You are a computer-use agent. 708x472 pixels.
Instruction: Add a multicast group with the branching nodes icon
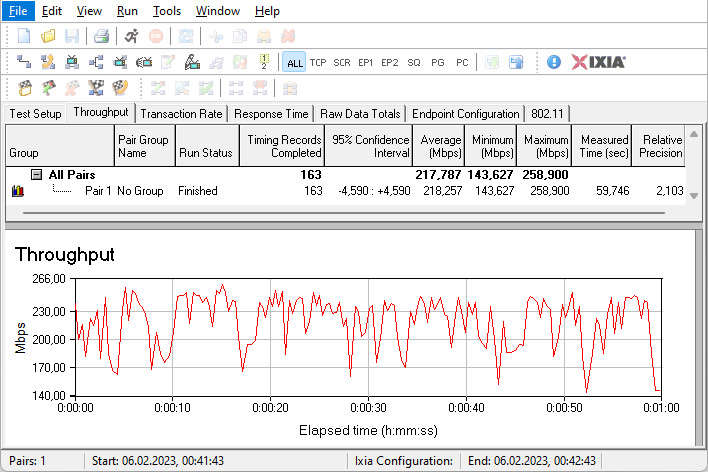point(96,62)
